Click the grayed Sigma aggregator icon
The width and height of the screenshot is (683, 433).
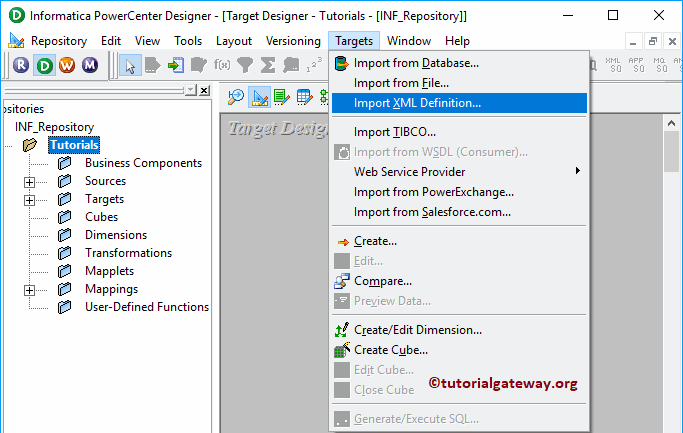268,65
